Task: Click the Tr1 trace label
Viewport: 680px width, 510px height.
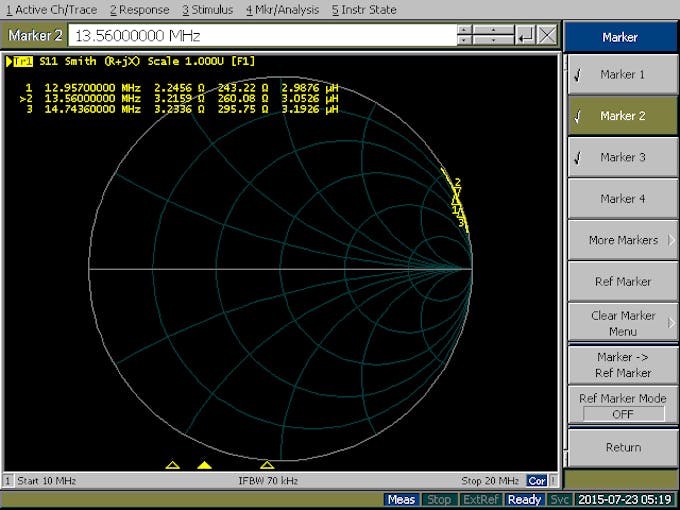Action: pos(23,62)
